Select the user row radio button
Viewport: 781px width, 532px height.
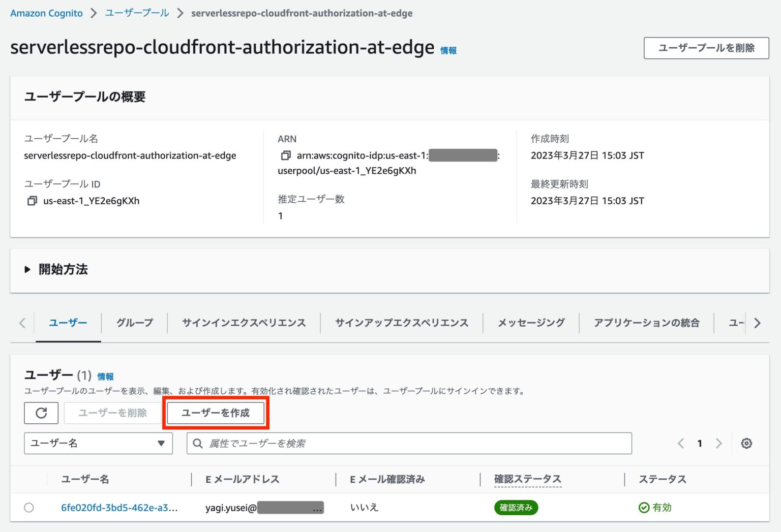click(x=29, y=507)
